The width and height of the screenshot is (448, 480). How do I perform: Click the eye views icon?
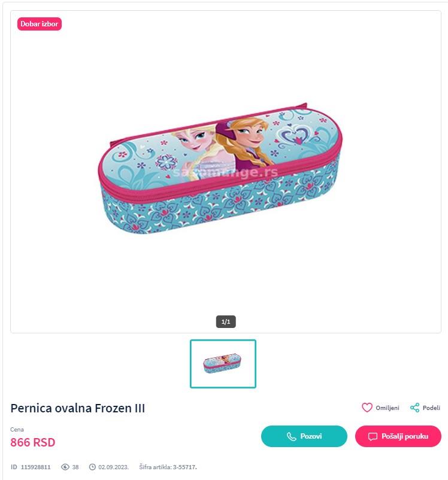pos(65,467)
